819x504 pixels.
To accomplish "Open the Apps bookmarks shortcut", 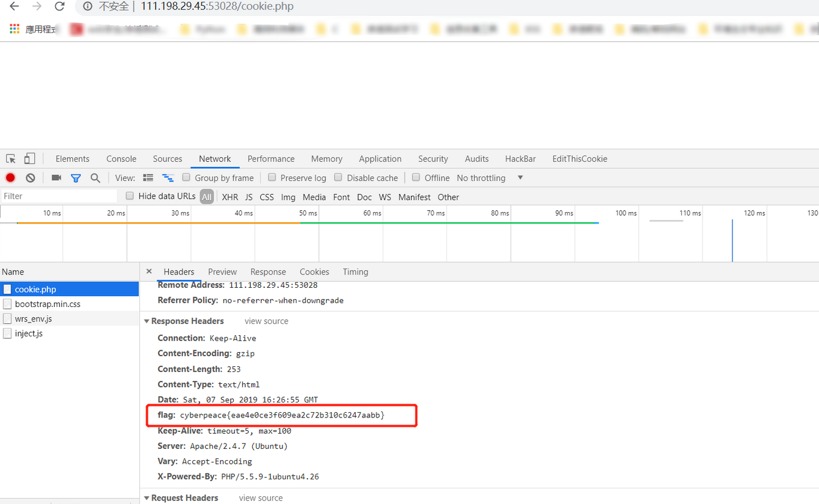I will click(x=34, y=29).
